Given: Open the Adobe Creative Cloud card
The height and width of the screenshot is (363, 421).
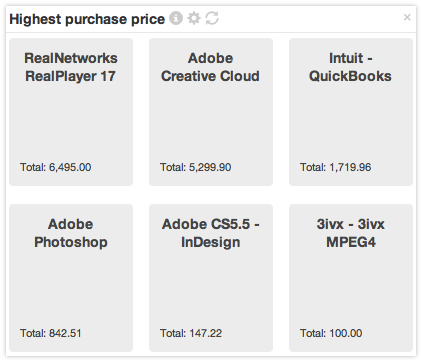Looking at the screenshot, I should pos(211,112).
